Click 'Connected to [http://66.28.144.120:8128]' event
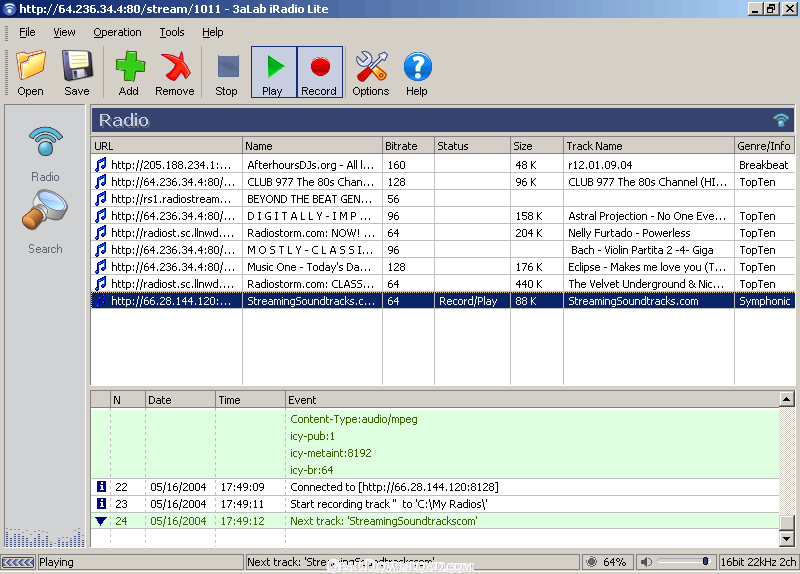 (394, 487)
